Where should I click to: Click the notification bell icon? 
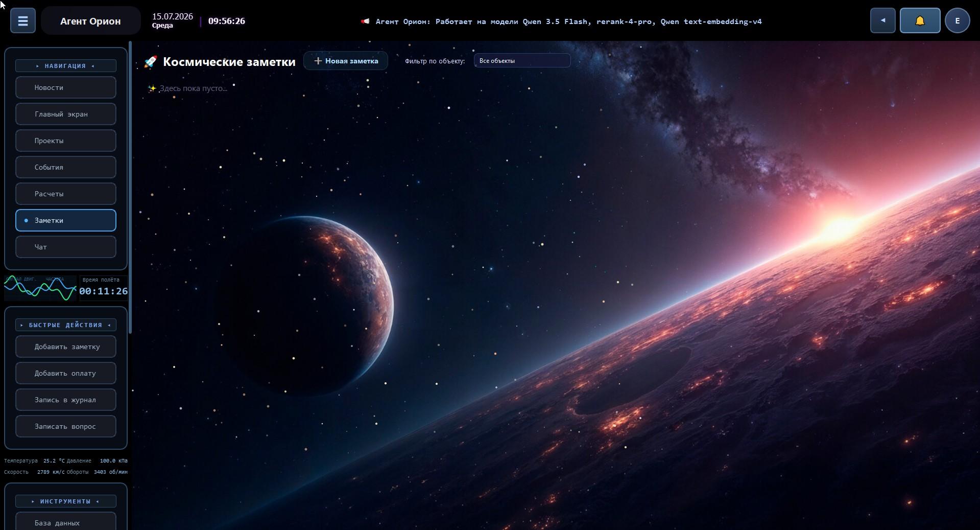[x=920, y=21]
